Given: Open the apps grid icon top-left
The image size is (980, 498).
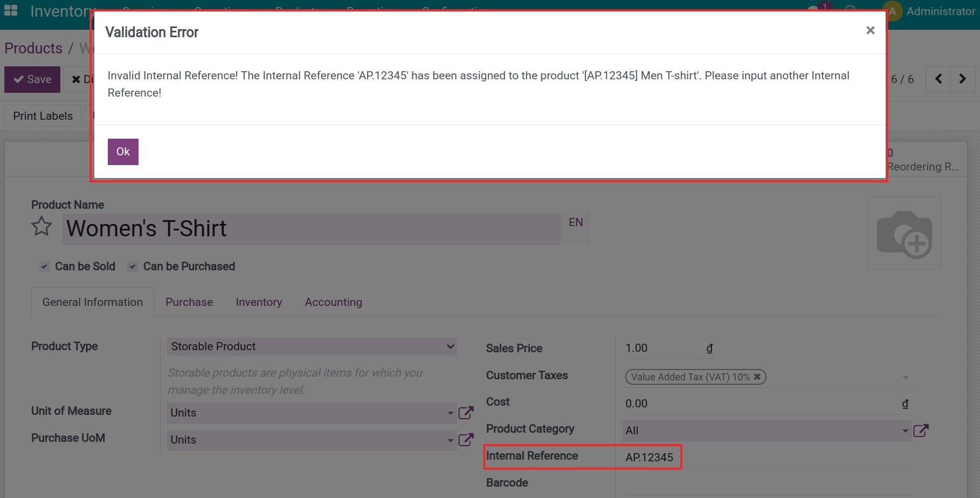Looking at the screenshot, I should pyautogui.click(x=11, y=10).
